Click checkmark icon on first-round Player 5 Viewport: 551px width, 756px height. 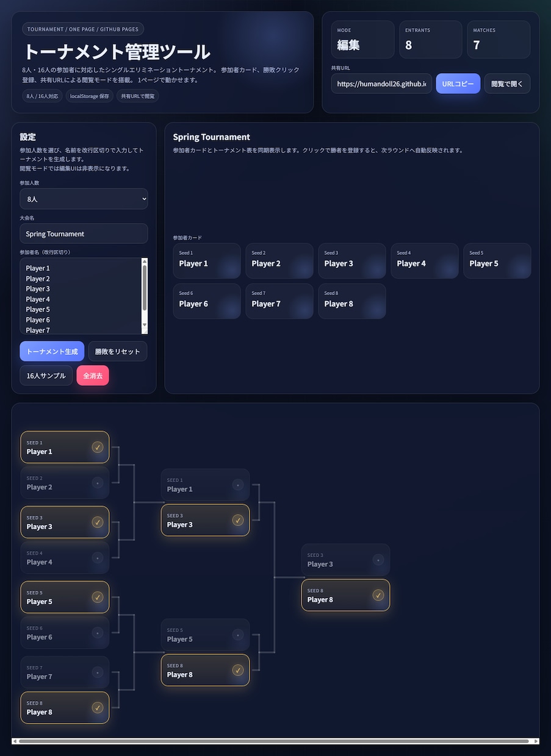click(x=98, y=597)
